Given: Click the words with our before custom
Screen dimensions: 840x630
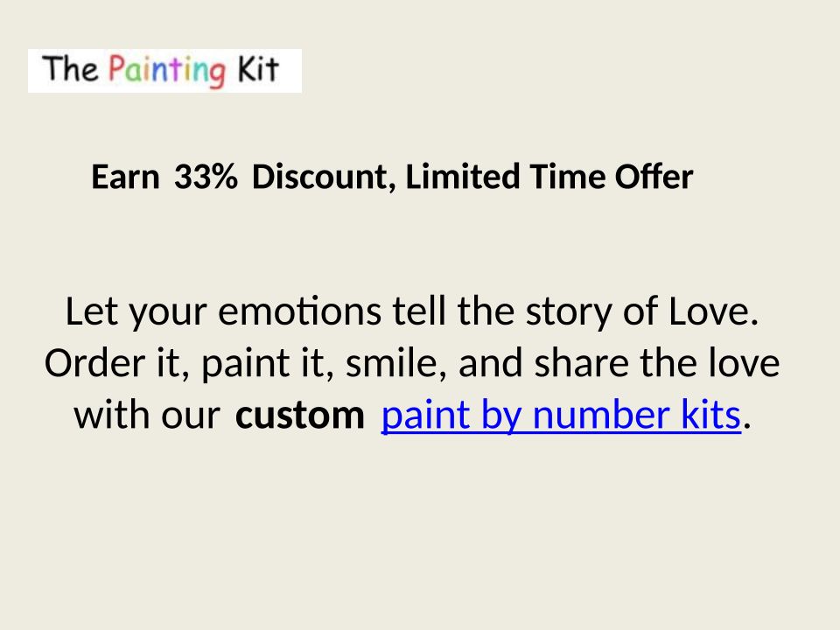Looking at the screenshot, I should 147,416.
